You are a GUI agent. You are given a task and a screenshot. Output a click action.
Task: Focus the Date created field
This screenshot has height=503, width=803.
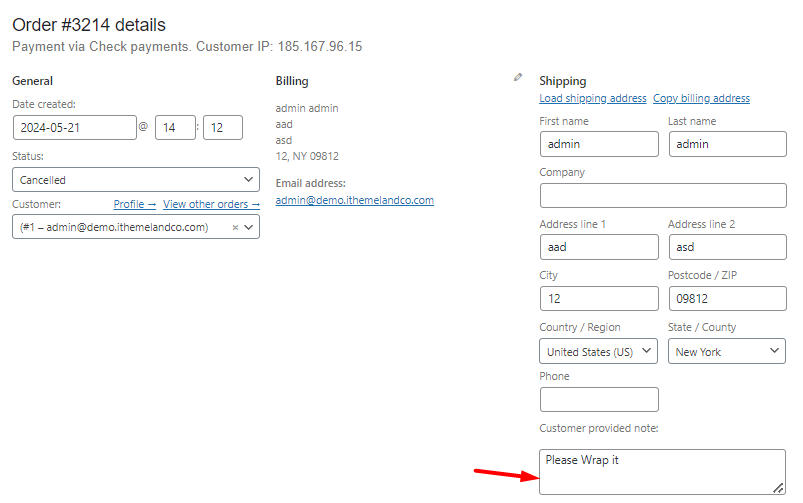(x=75, y=128)
